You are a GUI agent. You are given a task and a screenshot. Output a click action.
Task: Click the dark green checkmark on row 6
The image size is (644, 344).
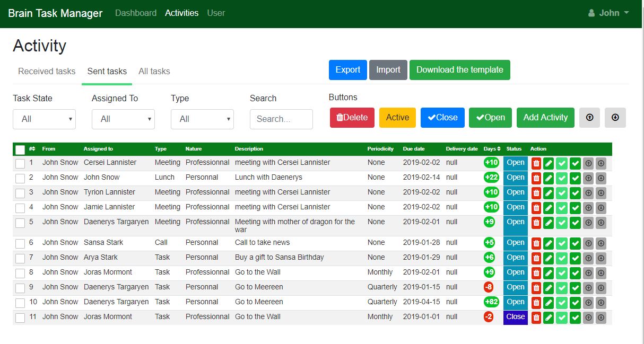(x=575, y=244)
